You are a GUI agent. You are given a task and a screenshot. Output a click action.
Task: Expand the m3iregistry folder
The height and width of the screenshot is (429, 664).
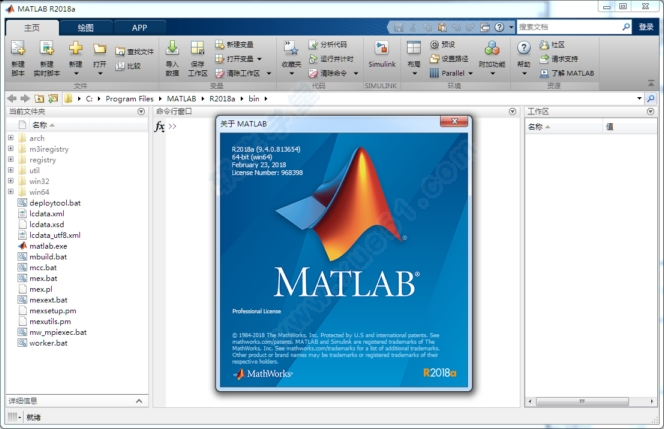(11, 149)
